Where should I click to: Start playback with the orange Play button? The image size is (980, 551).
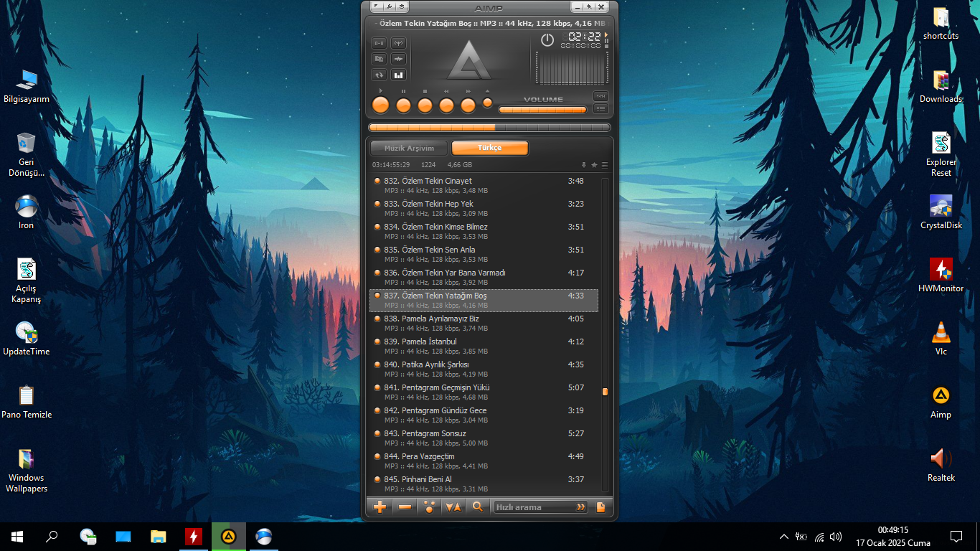click(x=380, y=105)
